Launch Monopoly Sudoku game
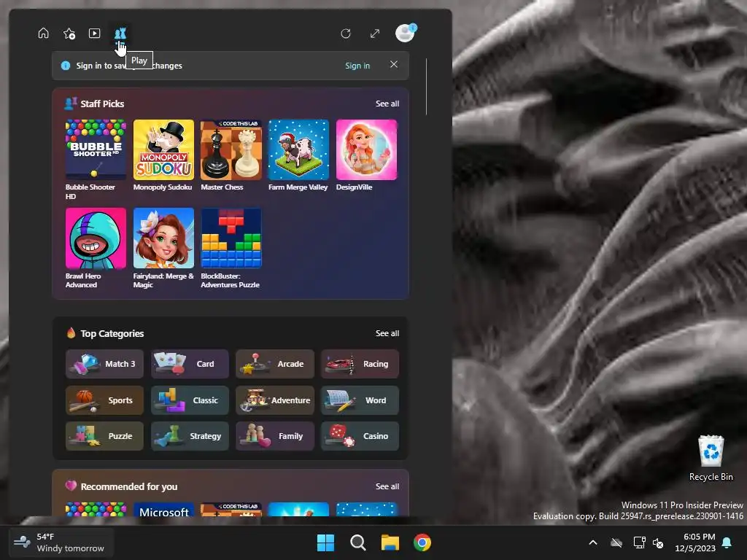Viewport: 747px width, 560px height. pos(163,155)
